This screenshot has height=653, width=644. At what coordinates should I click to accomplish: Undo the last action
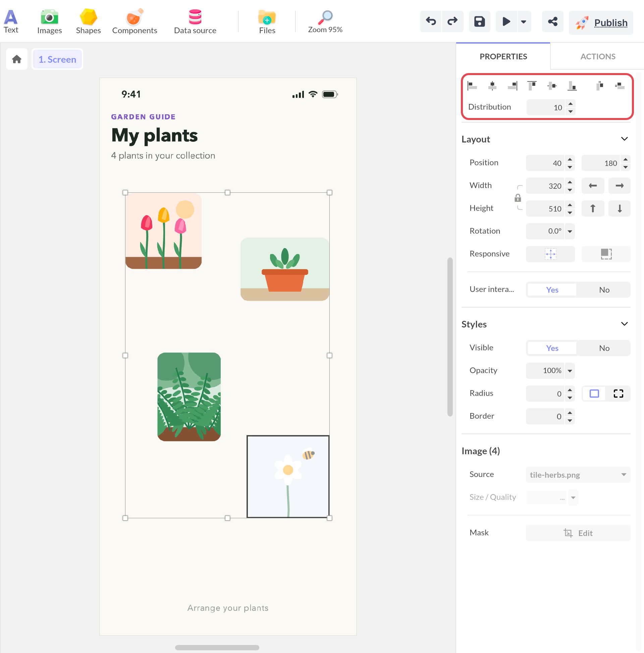[x=431, y=22]
